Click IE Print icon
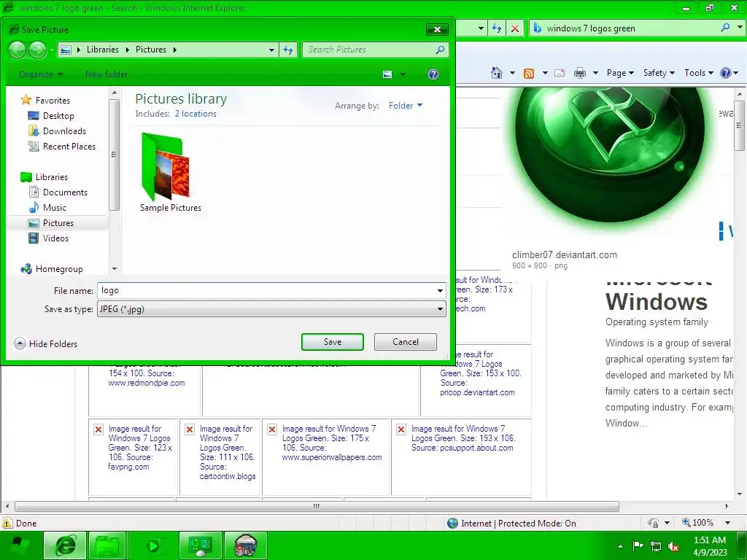This screenshot has height=560, width=747. [580, 73]
